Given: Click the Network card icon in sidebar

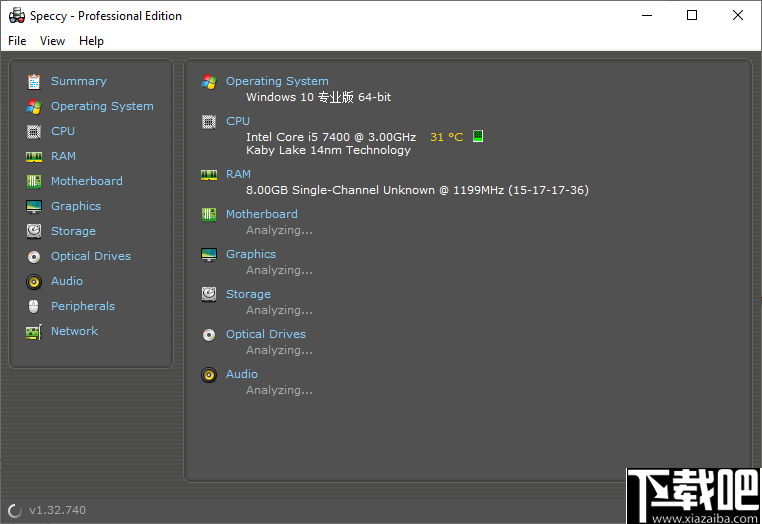Looking at the screenshot, I should (34, 332).
